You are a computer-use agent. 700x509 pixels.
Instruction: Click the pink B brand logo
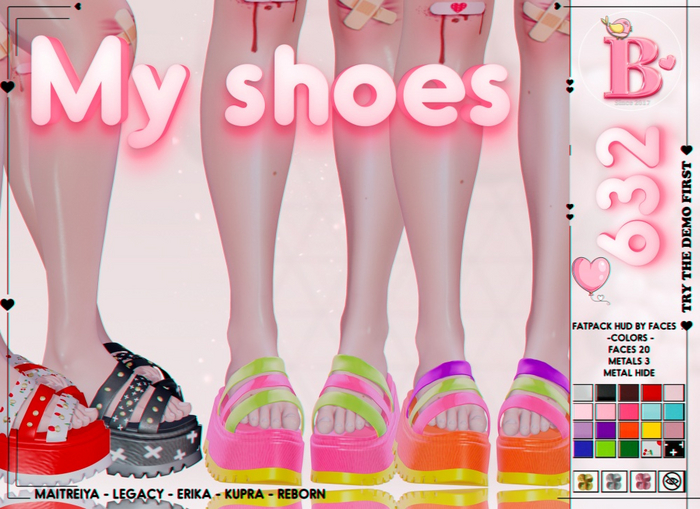tap(626, 65)
